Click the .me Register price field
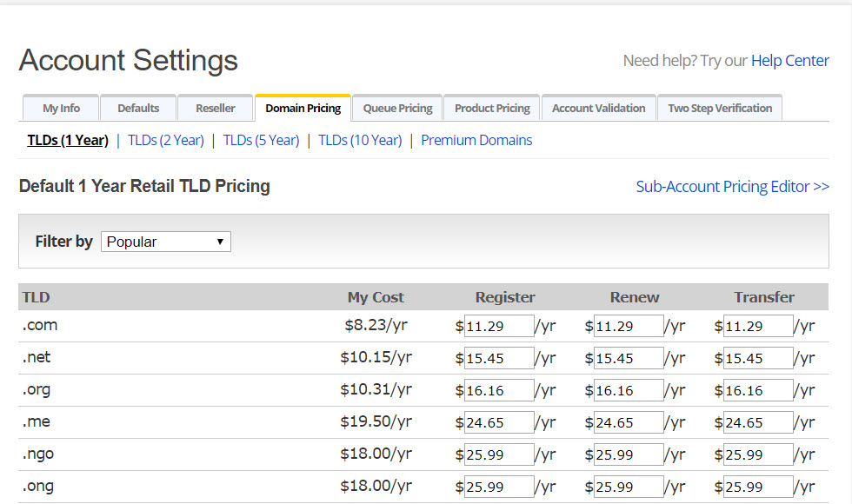This screenshot has height=504, width=852. (x=499, y=422)
